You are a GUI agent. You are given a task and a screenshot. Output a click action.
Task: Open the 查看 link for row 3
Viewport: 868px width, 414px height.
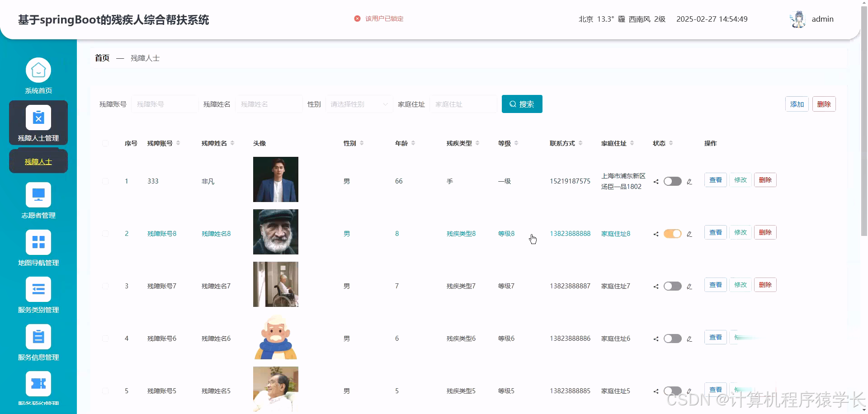715,284
